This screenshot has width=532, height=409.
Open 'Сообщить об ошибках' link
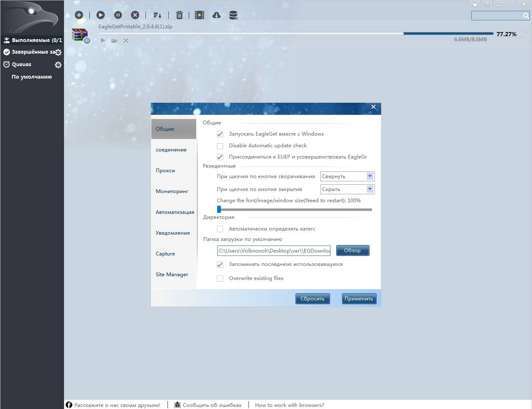click(212, 405)
